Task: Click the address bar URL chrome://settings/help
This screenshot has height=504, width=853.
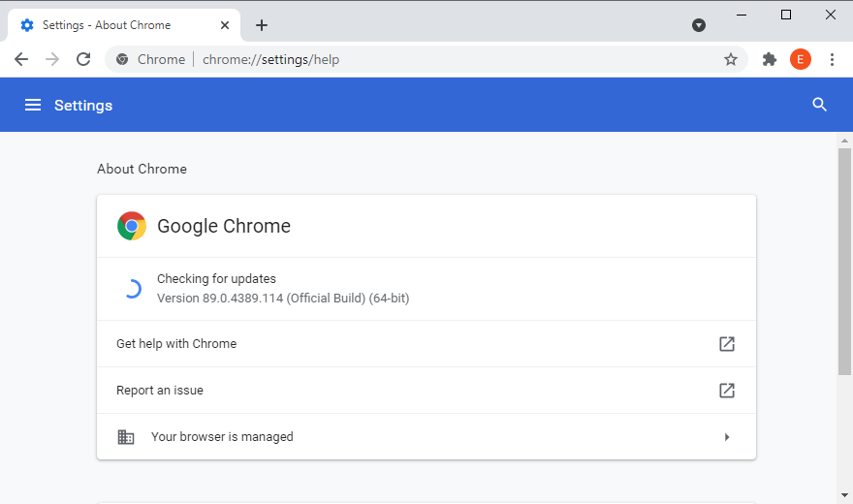Action: click(271, 59)
